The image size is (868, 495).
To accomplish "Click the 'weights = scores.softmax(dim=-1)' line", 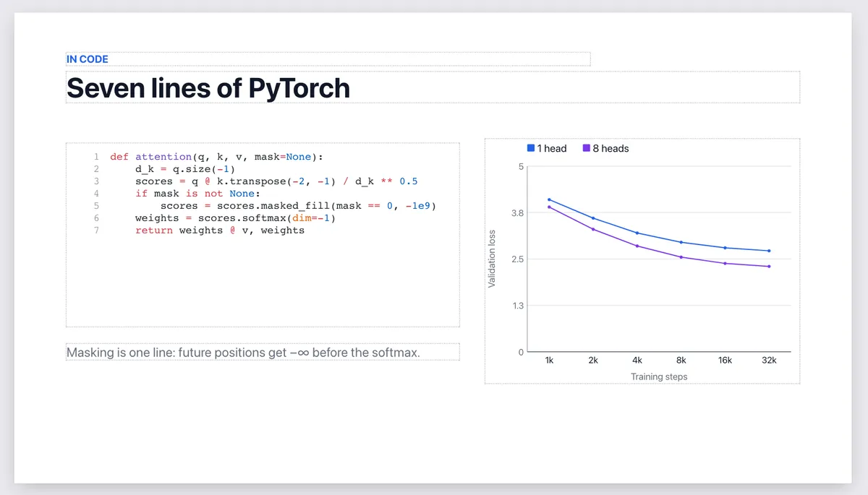I will click(236, 218).
